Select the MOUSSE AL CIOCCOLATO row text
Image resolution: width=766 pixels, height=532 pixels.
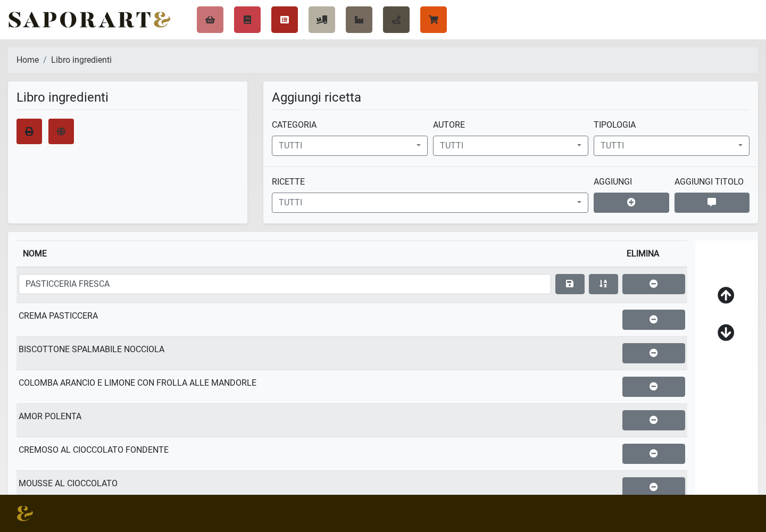click(68, 484)
